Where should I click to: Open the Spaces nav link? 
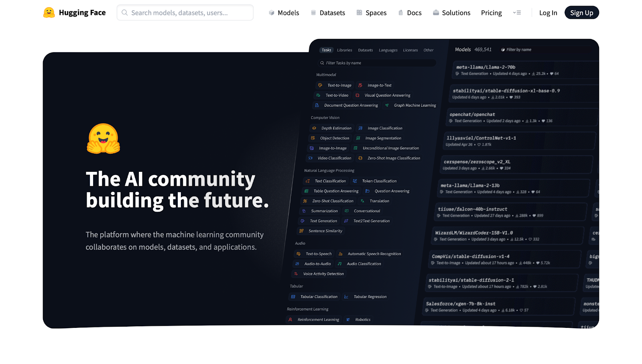click(x=372, y=13)
